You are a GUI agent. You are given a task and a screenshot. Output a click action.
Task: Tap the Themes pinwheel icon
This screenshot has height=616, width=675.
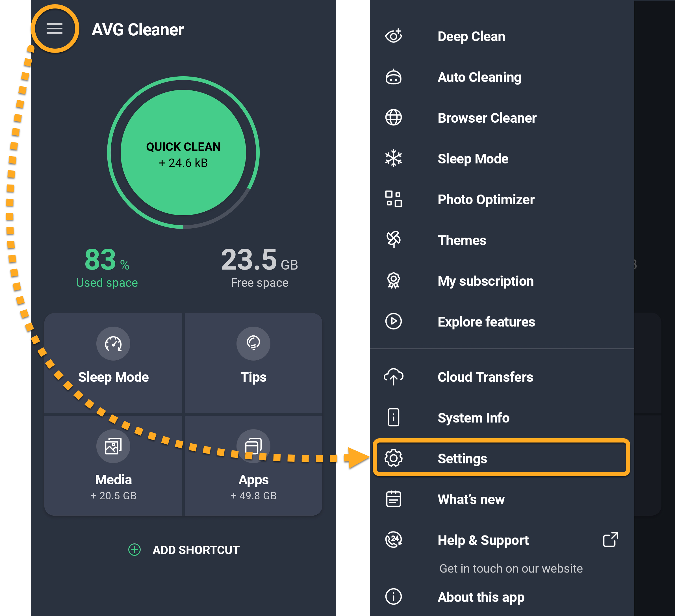point(393,240)
